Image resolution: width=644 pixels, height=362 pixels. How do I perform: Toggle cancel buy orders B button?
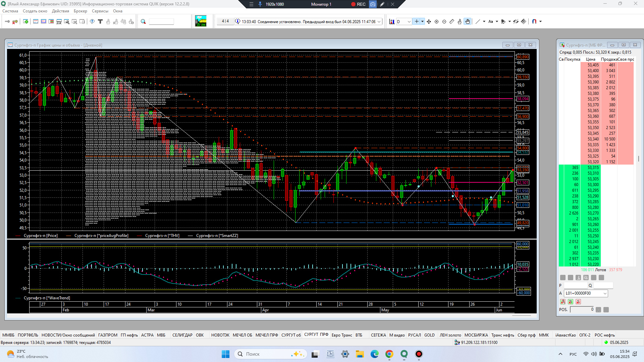tap(571, 302)
